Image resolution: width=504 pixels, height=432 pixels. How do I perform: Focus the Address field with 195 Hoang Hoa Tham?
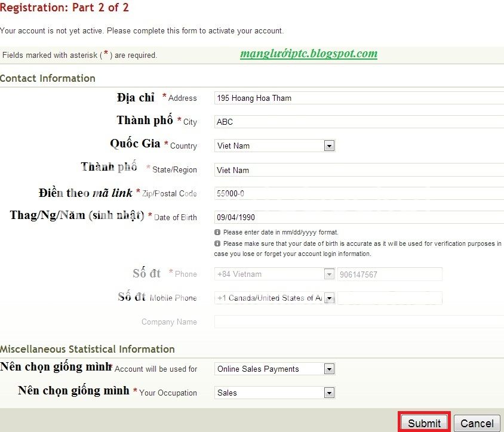coord(358,98)
